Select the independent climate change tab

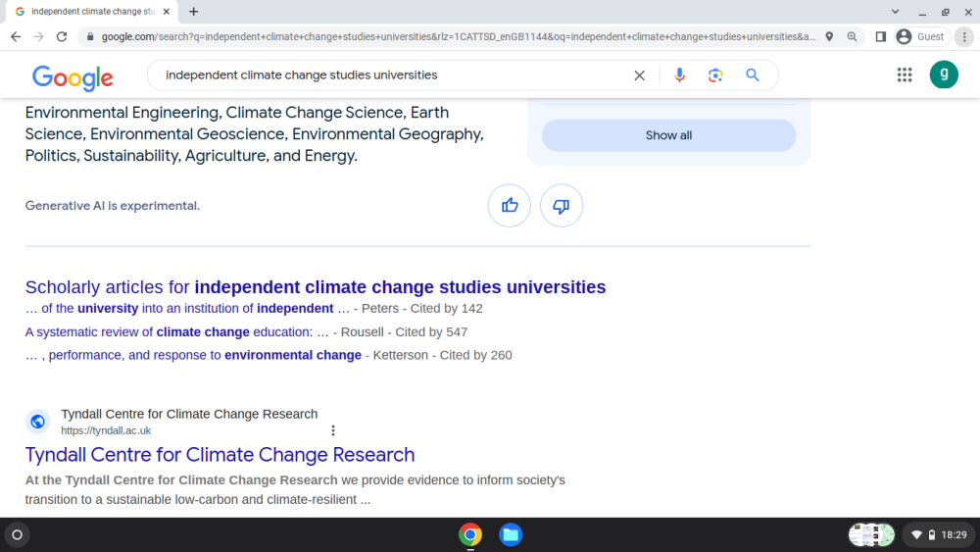92,11
